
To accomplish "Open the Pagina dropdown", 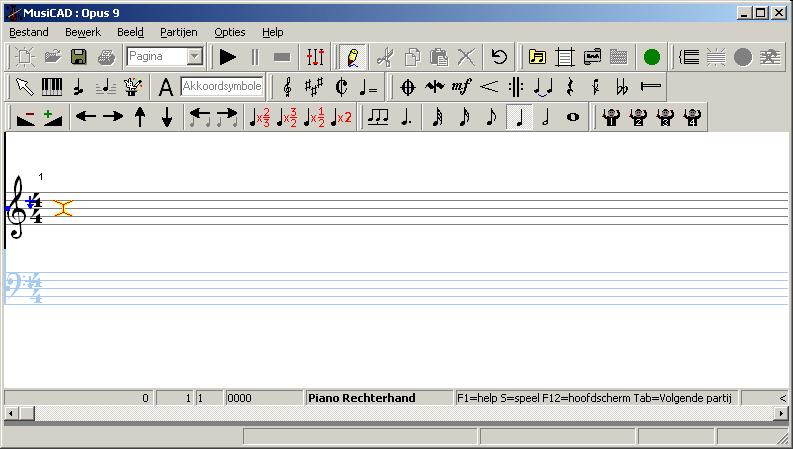I will pyautogui.click(x=195, y=57).
